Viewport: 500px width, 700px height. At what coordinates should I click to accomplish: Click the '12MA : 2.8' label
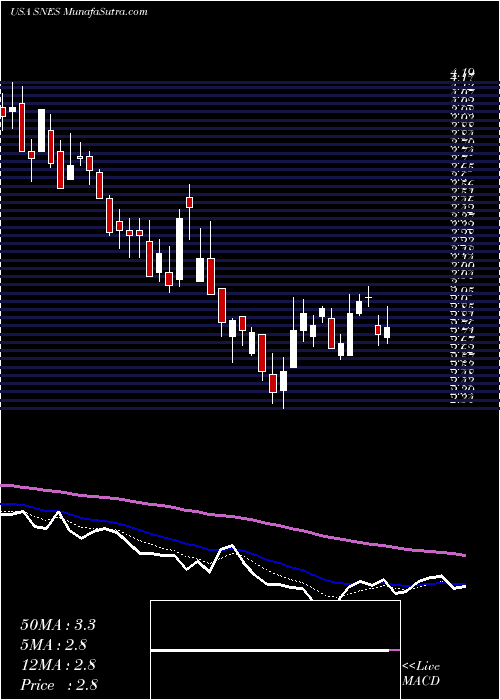pos(58,665)
